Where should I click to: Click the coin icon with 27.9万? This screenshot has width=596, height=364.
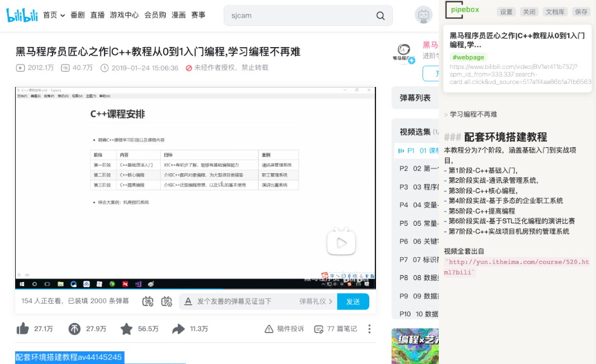74,329
